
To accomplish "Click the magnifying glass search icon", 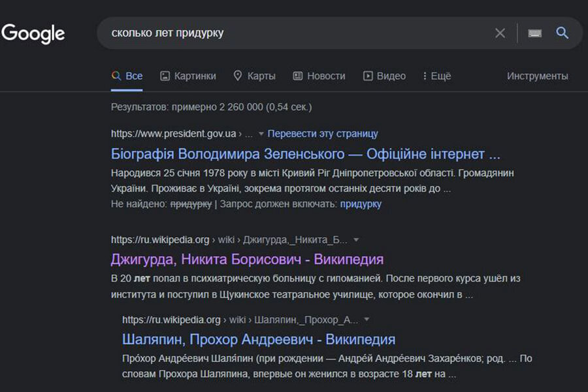I will click(562, 33).
